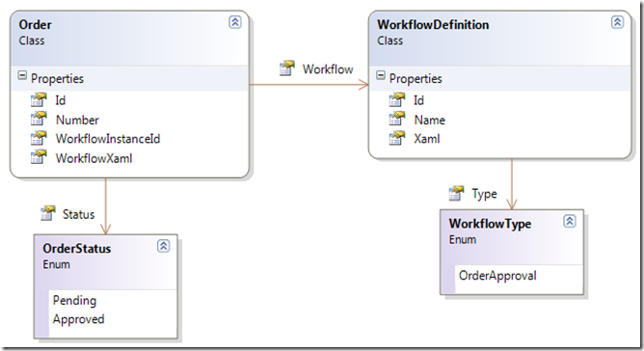Click the WorkflowXaml property icon
Screen dimensions: 644x351
tap(39, 158)
